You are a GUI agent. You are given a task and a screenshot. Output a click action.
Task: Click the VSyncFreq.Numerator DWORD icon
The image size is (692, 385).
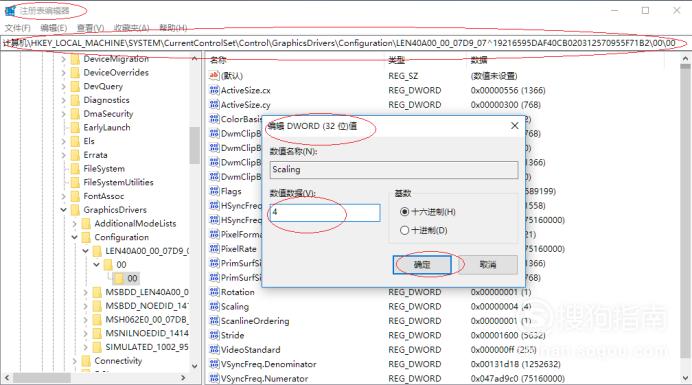point(214,378)
